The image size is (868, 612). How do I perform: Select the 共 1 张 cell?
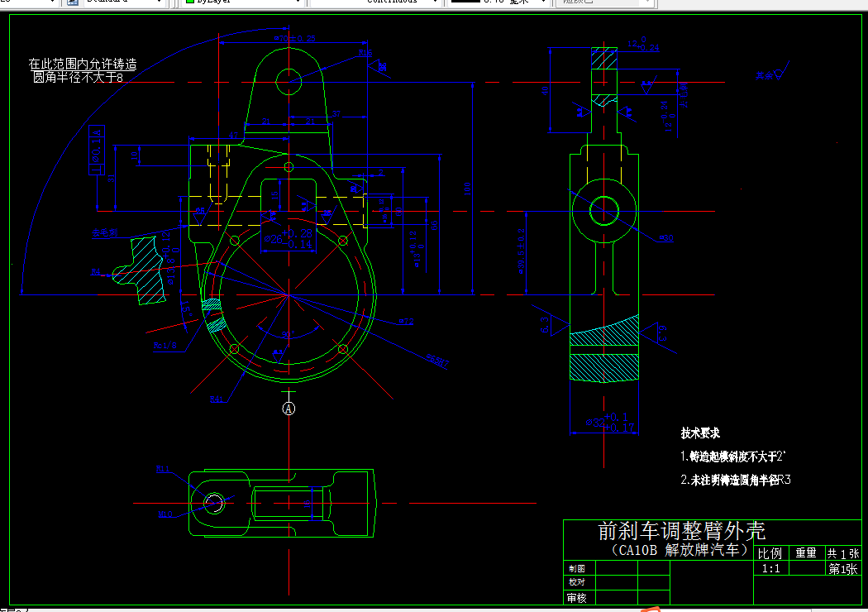tap(843, 553)
